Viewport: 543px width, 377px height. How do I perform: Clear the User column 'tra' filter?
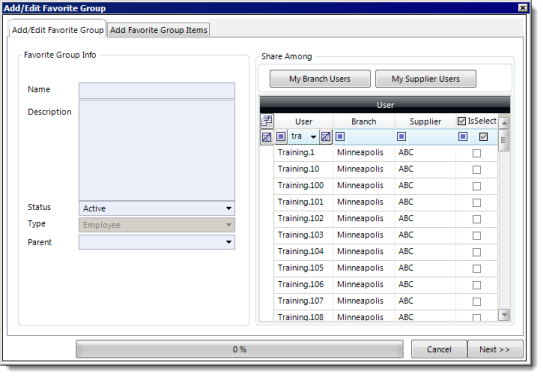pos(326,137)
